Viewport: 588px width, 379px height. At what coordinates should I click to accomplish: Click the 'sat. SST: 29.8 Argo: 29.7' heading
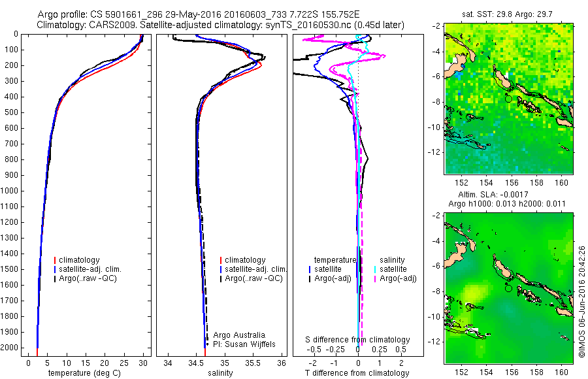pyautogui.click(x=507, y=14)
